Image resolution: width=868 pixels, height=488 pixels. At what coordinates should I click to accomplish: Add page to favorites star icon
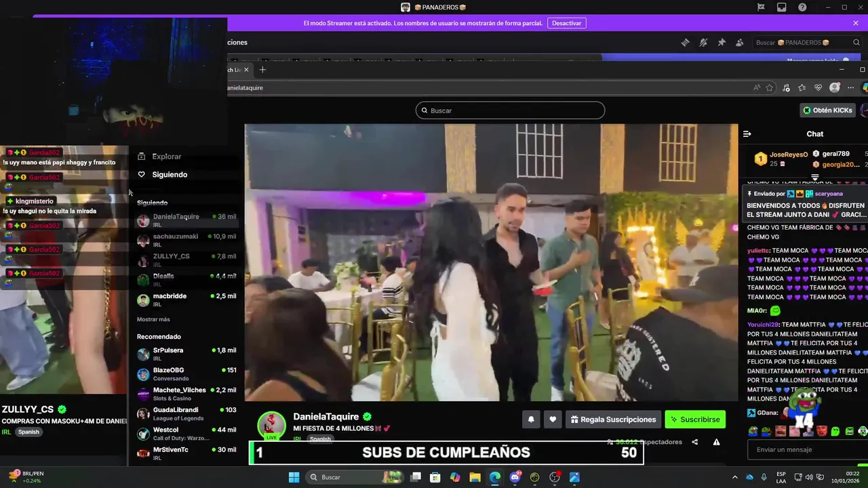(x=770, y=87)
